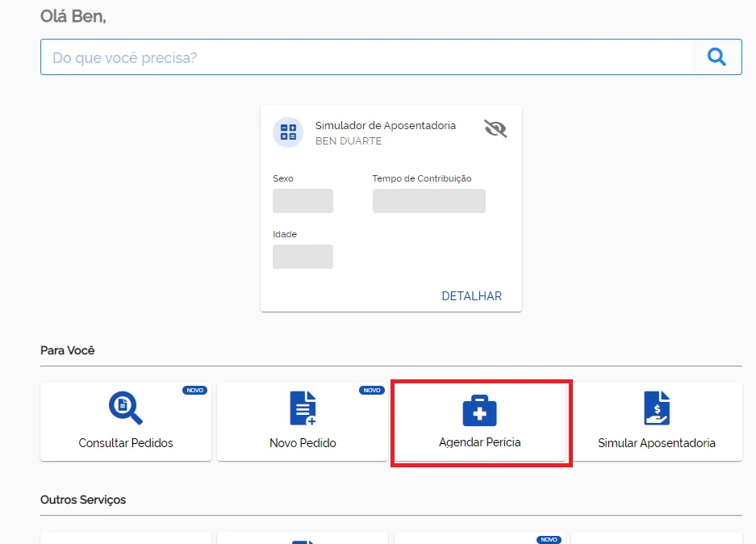Click the hidden Sexo value field
The height and width of the screenshot is (544, 756).
point(303,201)
